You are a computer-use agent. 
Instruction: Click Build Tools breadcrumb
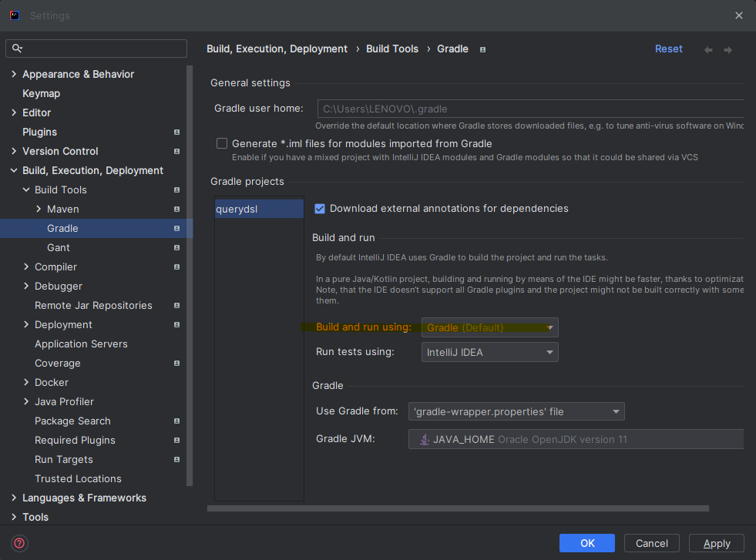tap(392, 49)
